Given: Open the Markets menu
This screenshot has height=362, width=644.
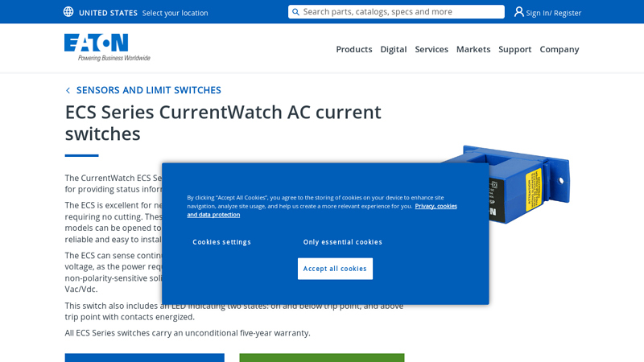Looking at the screenshot, I should (x=473, y=49).
